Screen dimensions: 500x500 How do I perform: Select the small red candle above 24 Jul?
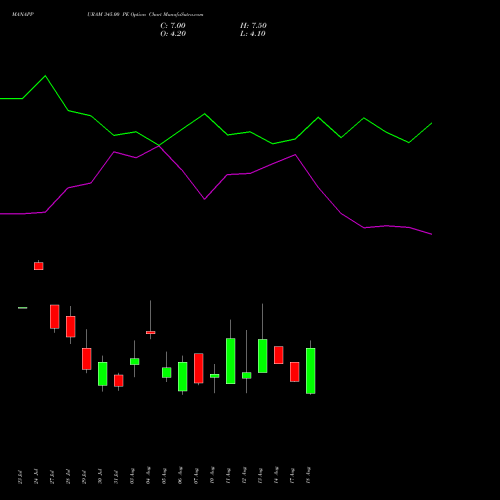pyautogui.click(x=39, y=266)
